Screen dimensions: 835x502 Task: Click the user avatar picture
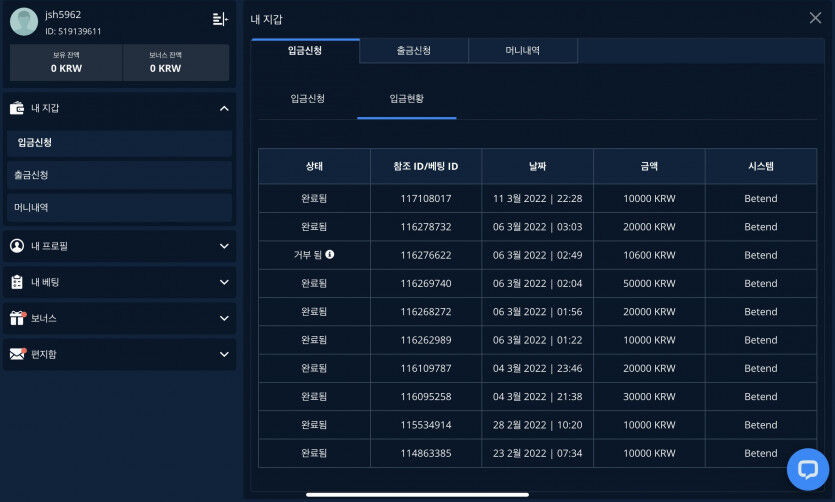[24, 22]
